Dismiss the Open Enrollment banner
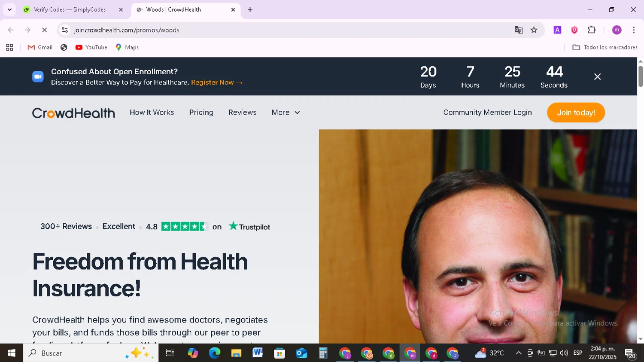This screenshot has width=644, height=362. [597, 76]
